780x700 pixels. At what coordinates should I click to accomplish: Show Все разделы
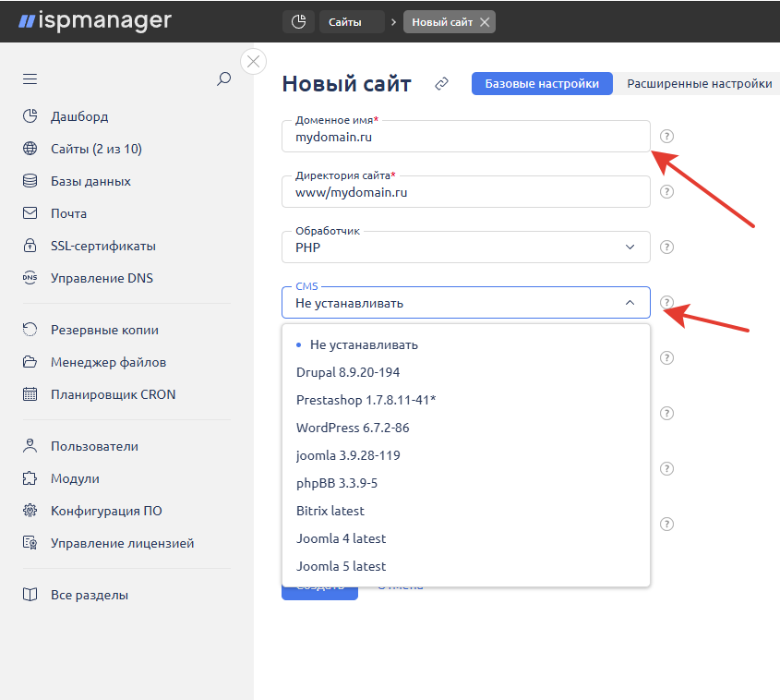[x=90, y=595]
